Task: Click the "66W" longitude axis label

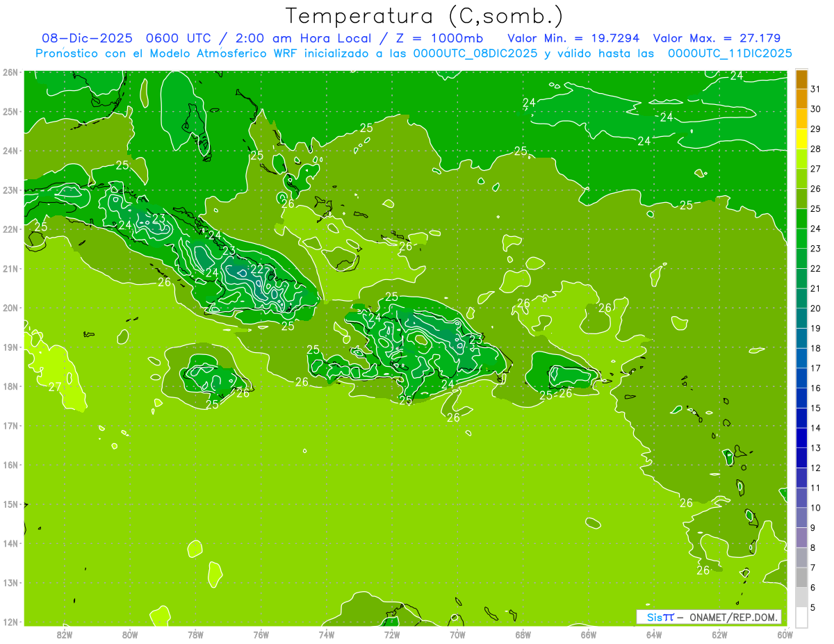Action: [589, 634]
